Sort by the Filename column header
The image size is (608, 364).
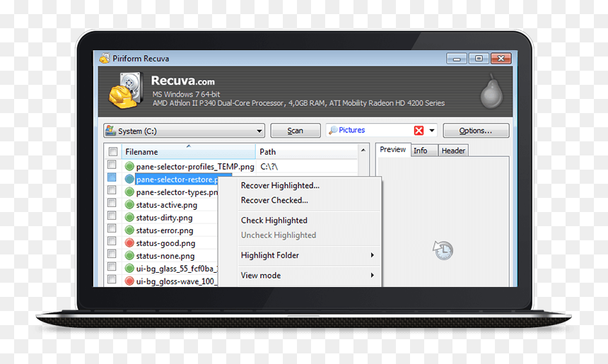coord(189,151)
